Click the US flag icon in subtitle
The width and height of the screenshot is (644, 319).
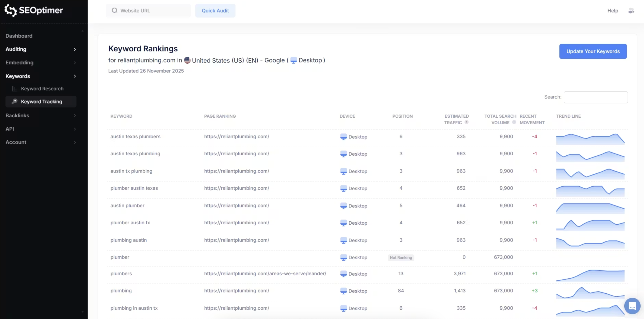tap(187, 60)
